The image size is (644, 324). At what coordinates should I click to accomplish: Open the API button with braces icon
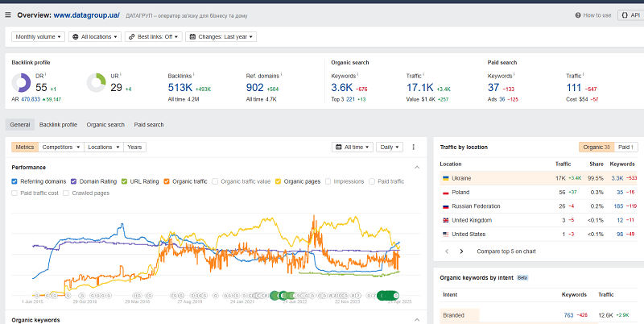(630, 15)
